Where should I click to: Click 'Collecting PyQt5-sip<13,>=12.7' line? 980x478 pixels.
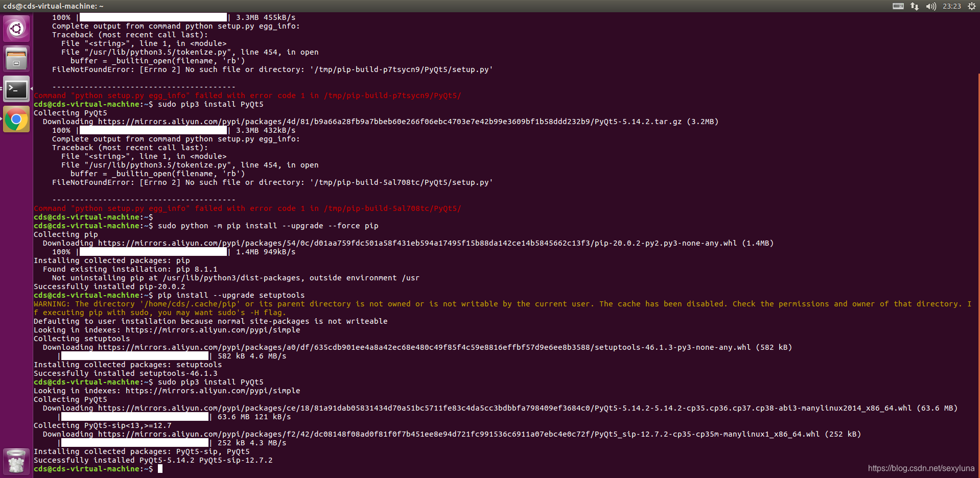click(103, 425)
